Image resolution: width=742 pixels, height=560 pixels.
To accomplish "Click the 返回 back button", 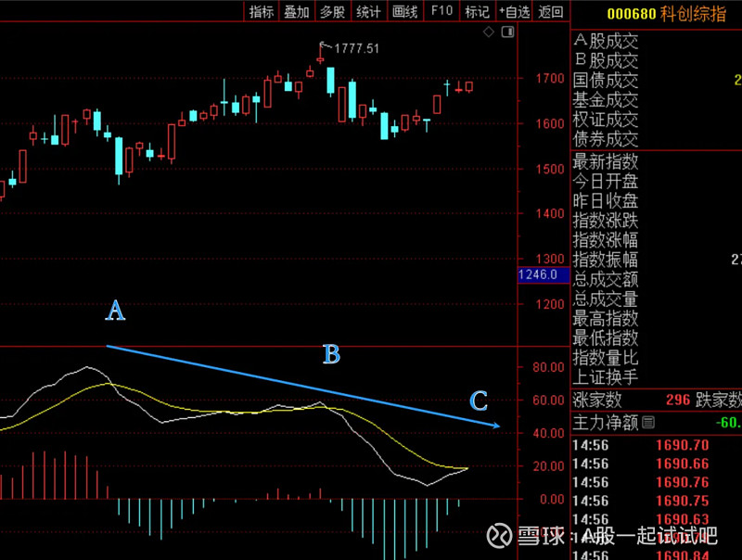I will point(550,11).
